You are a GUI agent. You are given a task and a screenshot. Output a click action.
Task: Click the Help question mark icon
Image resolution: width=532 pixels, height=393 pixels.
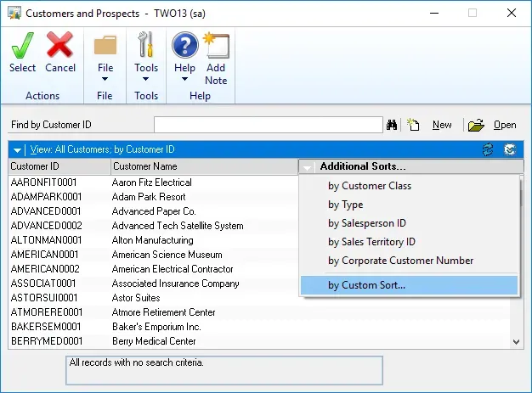pos(184,46)
